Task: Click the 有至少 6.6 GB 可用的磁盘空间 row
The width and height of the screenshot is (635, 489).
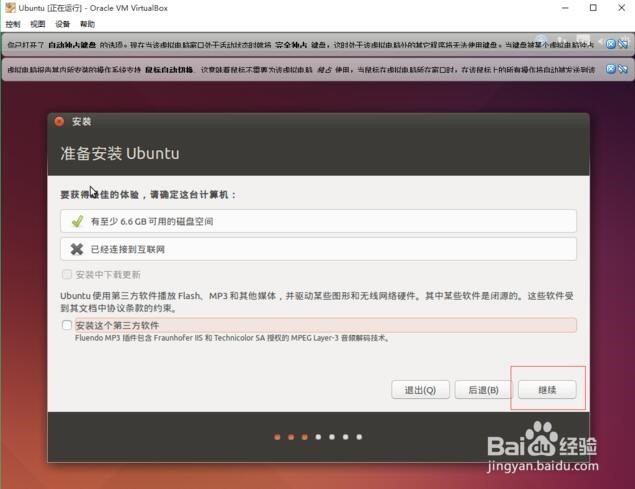Action: (x=318, y=221)
